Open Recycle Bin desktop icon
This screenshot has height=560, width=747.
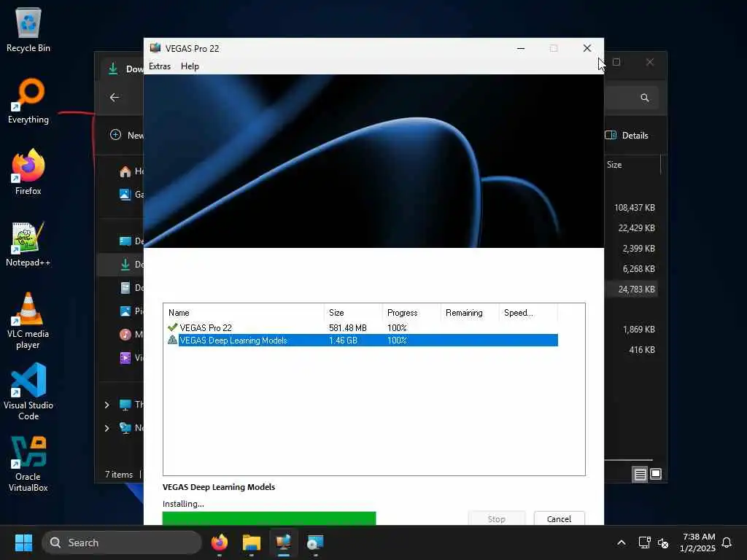[28, 29]
